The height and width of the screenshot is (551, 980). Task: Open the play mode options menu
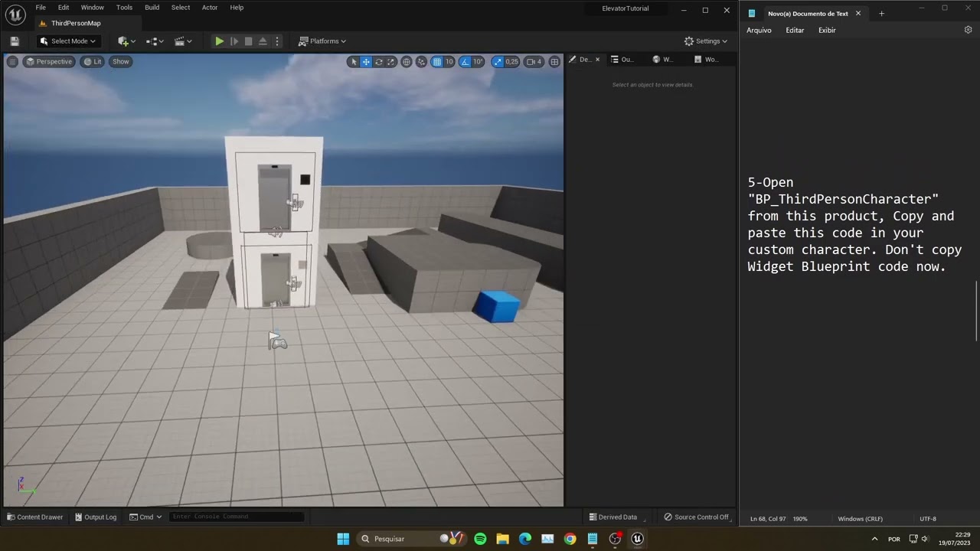[277, 41]
